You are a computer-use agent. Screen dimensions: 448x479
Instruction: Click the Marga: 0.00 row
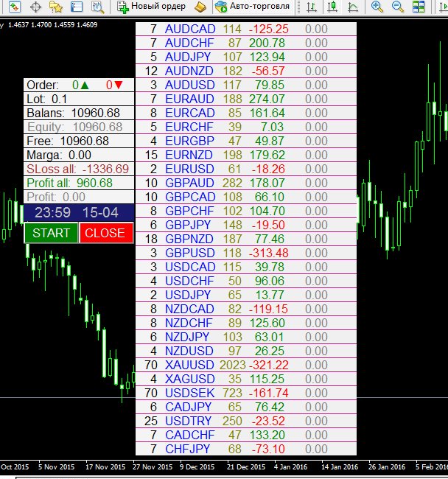click(79, 155)
